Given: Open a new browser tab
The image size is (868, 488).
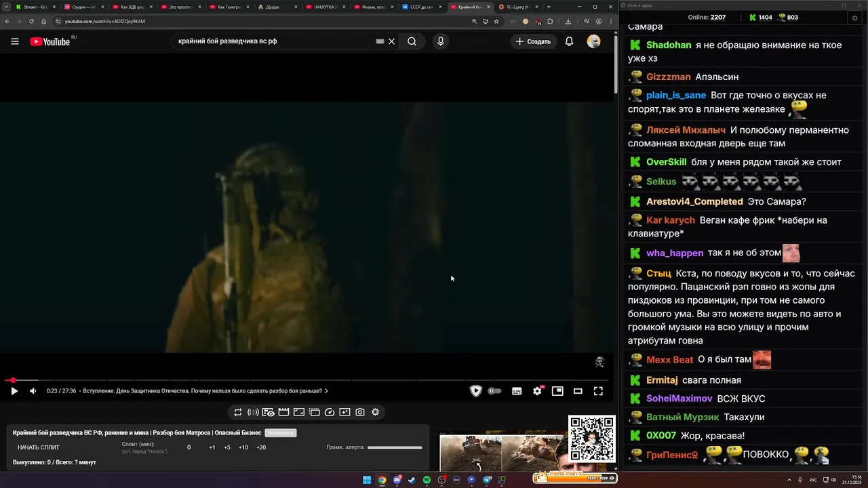Looking at the screenshot, I should click(x=549, y=7).
